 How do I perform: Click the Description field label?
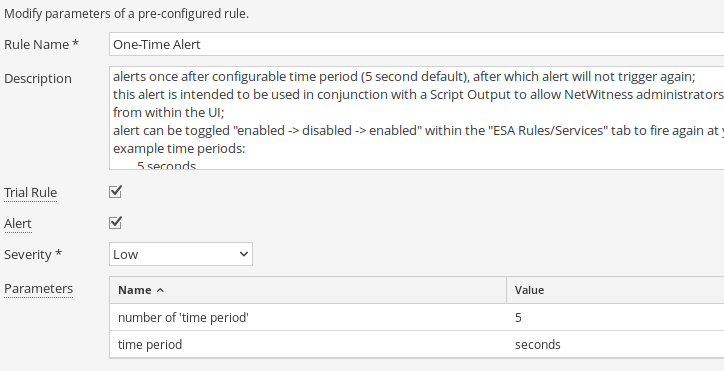(38, 79)
